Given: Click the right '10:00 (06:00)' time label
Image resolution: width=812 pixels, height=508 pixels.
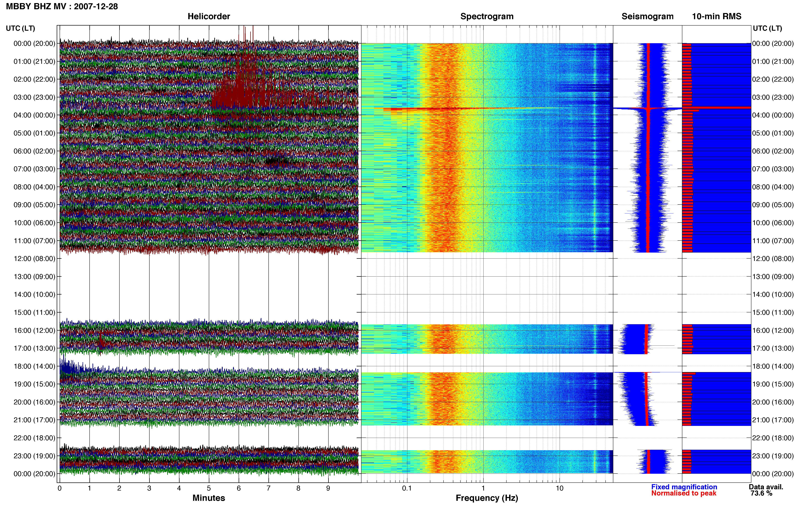Looking at the screenshot, I should pos(773,223).
